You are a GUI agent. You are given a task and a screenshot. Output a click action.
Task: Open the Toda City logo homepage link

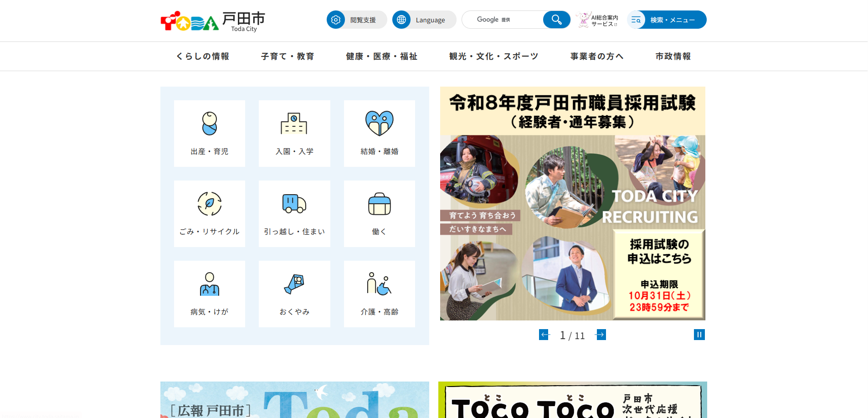click(x=213, y=21)
